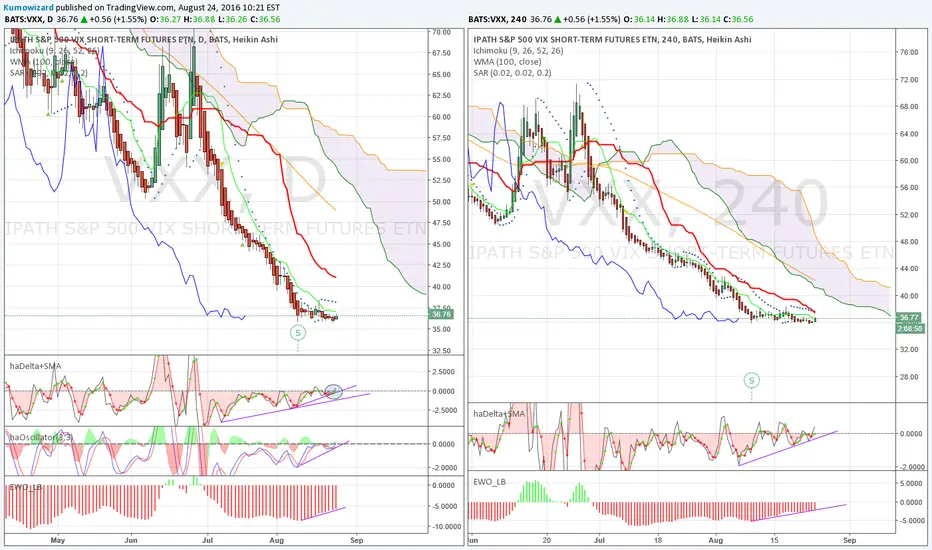
Task: Click the 2.5000 value on the daily haDelta scale
Action: tap(445, 372)
